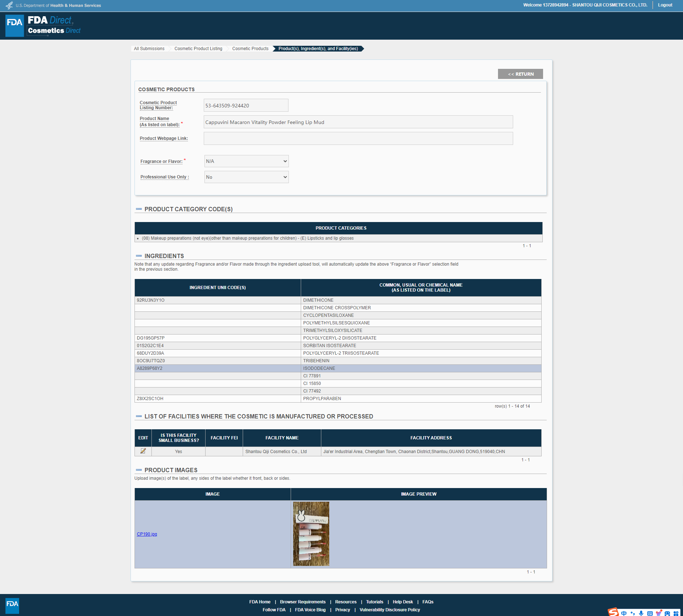The width and height of the screenshot is (683, 616).
Task: Go to Cosmetic Product Listing breadcrumb
Action: tap(198, 49)
